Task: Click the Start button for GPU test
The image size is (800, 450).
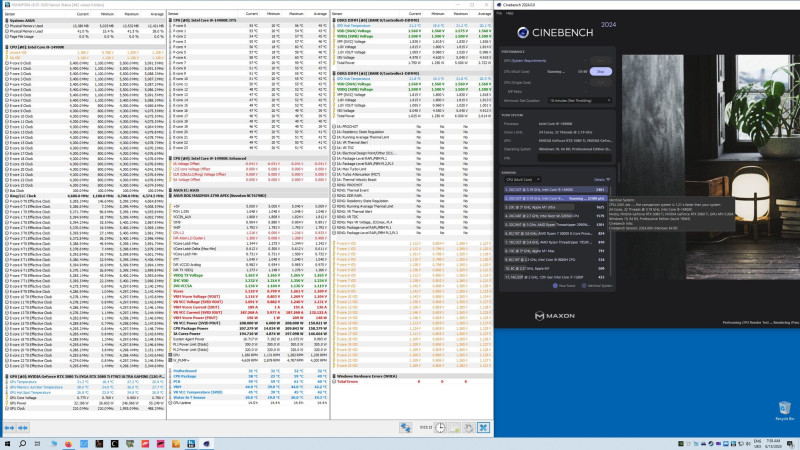Action: [x=601, y=60]
